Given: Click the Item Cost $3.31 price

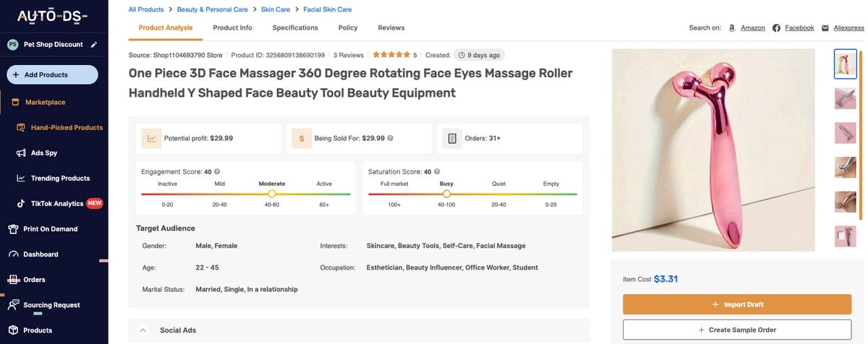Looking at the screenshot, I should [665, 278].
